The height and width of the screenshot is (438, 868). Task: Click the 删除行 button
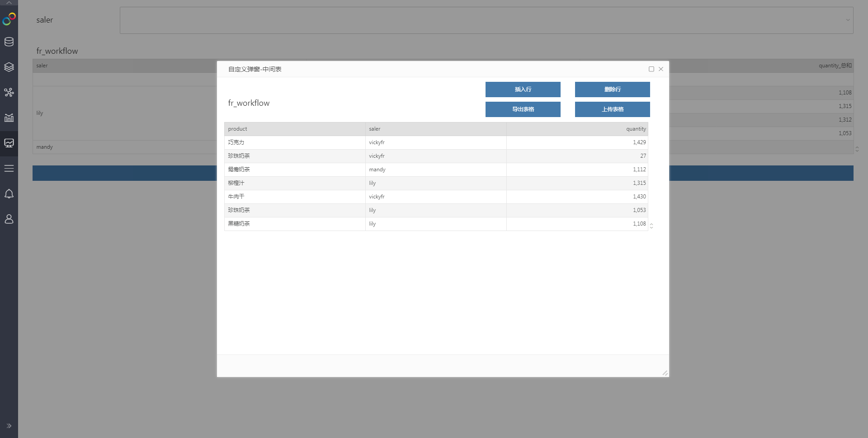pyautogui.click(x=613, y=89)
